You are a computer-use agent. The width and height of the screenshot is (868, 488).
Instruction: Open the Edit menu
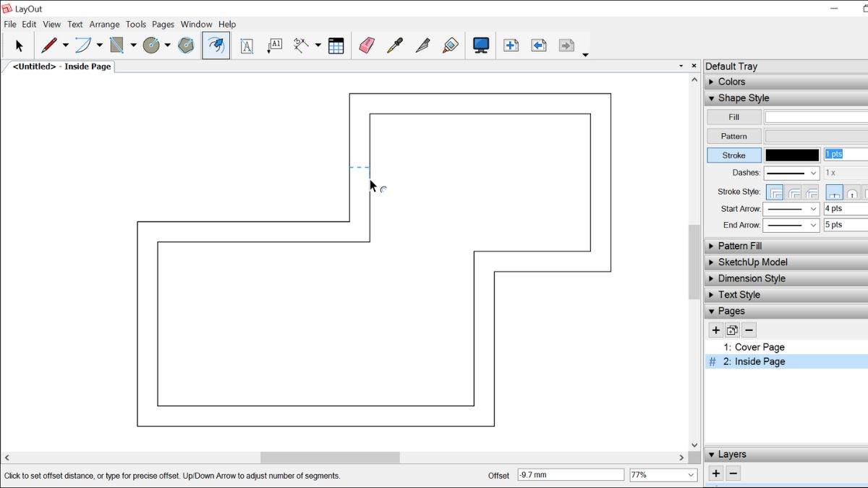[x=29, y=24]
